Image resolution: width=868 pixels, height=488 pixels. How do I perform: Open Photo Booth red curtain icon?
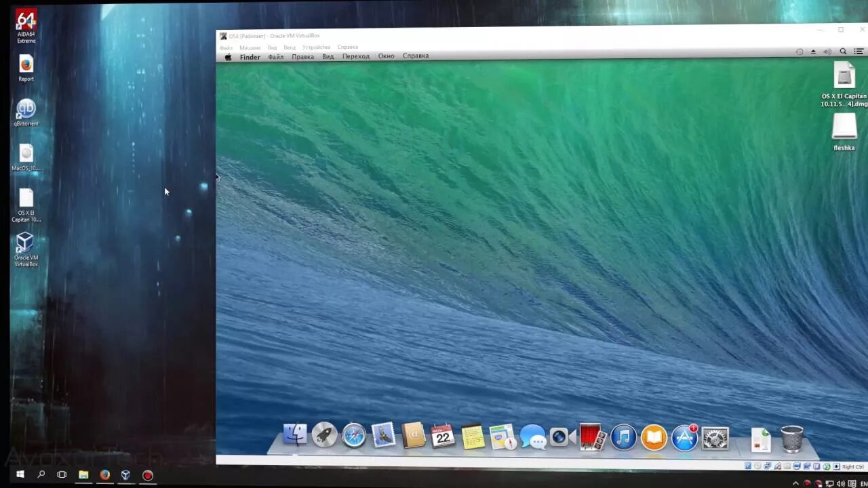click(x=593, y=437)
